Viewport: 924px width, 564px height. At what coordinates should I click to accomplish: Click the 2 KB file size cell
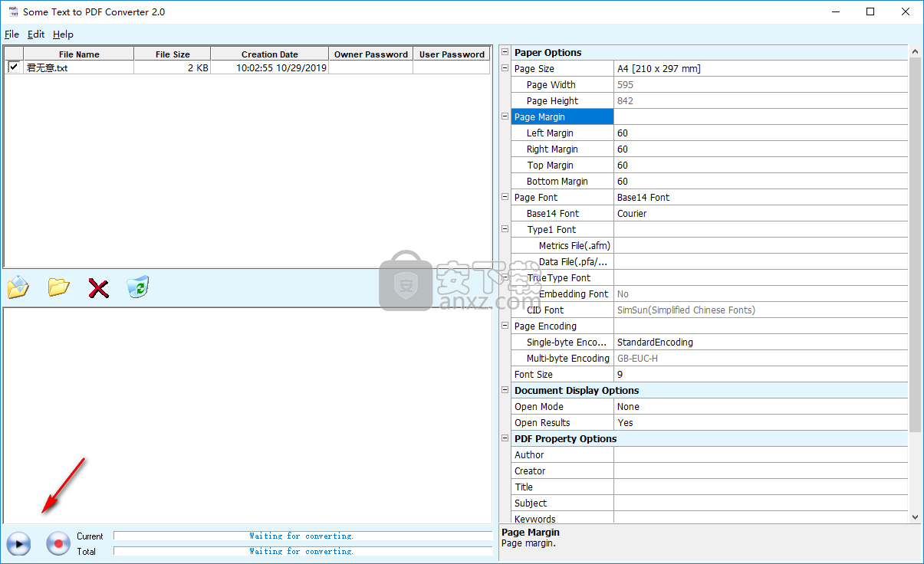(173, 67)
